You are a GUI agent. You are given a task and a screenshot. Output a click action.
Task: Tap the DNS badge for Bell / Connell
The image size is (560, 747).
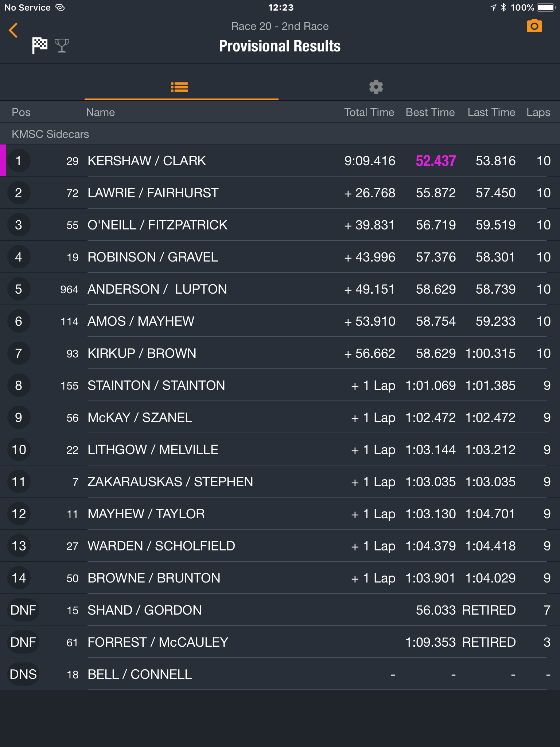pos(23,674)
